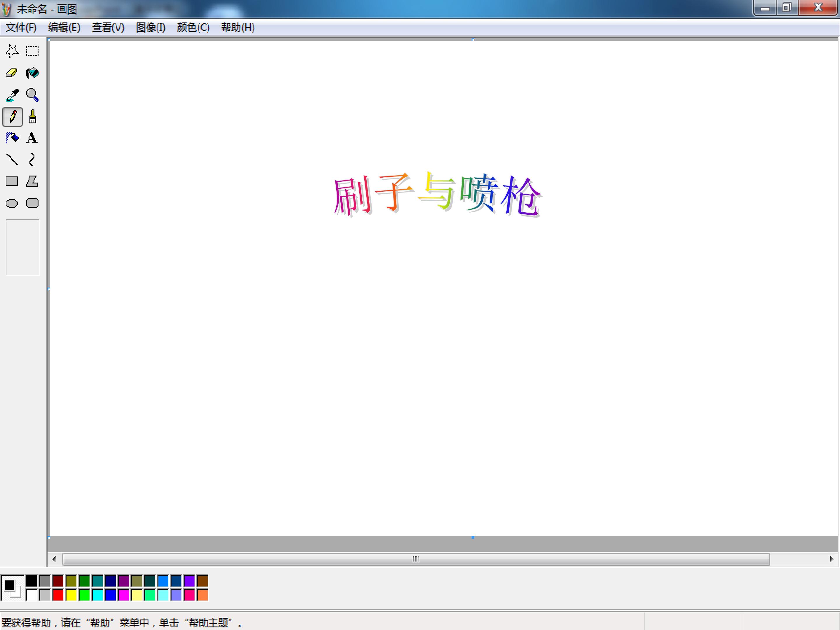
Task: Pick the Curve tool
Action: (x=32, y=160)
